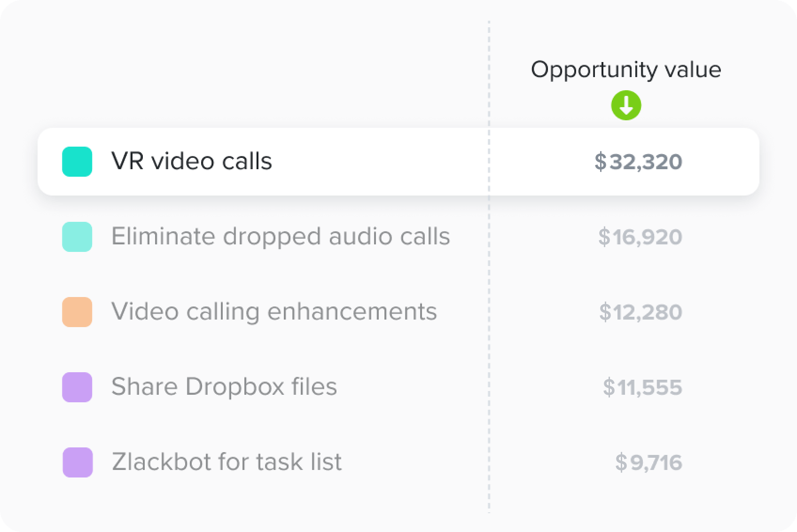Click the $16,920 opportunity value
The image size is (797, 532).
pos(640,237)
